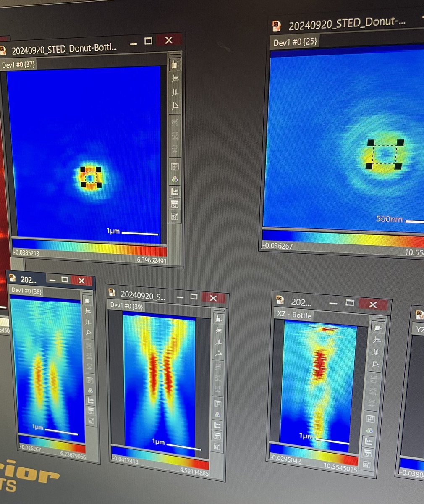Select the 2D image view icon in window {39}
The height and width of the screenshot is (504, 424).
218,319
